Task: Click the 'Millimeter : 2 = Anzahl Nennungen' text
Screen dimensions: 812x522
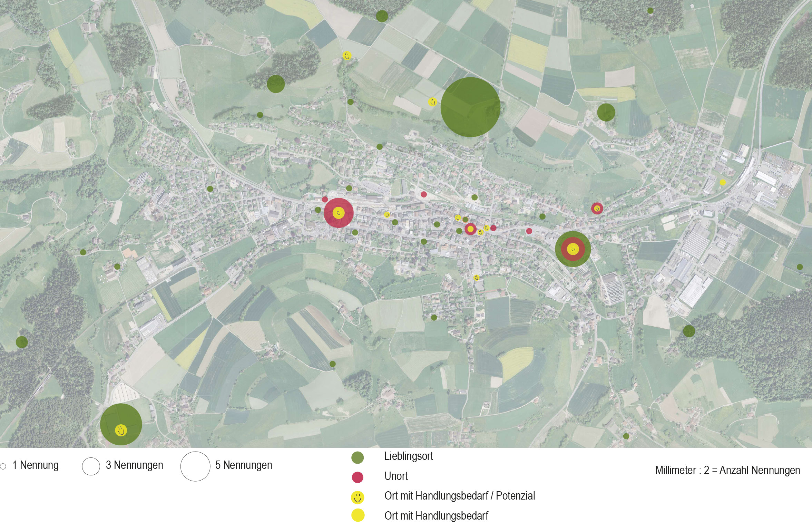Action: click(727, 471)
